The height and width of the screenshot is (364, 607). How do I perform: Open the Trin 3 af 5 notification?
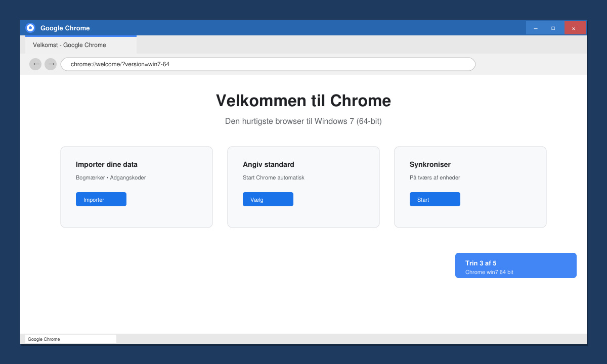tap(516, 265)
